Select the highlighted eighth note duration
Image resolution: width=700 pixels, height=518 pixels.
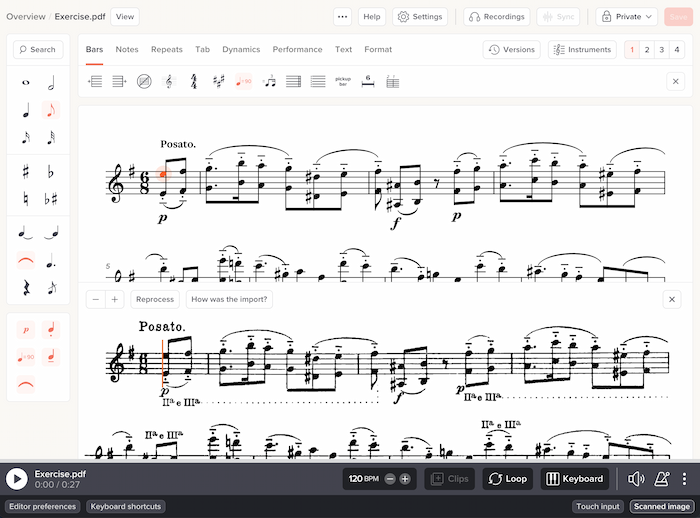coord(51,110)
